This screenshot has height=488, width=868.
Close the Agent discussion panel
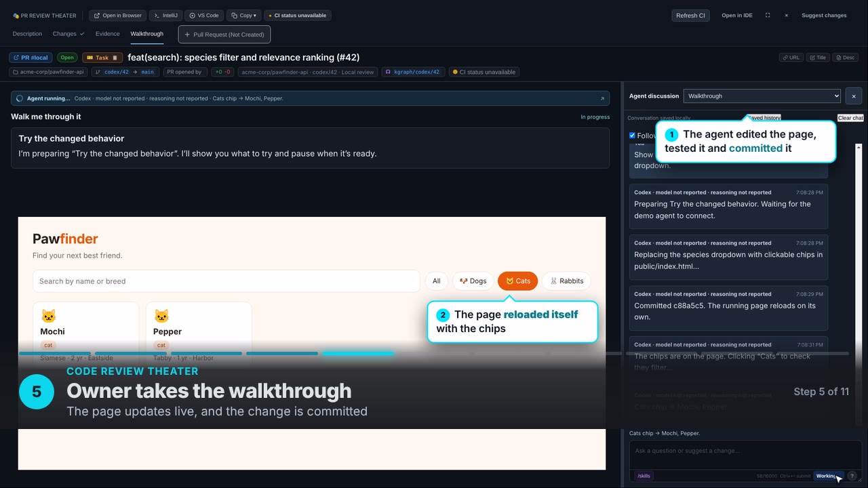(x=854, y=96)
